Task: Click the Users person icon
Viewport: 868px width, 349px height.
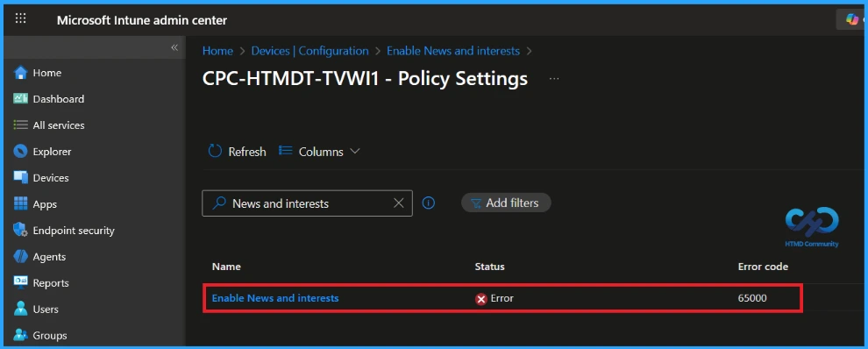Action: (20, 310)
